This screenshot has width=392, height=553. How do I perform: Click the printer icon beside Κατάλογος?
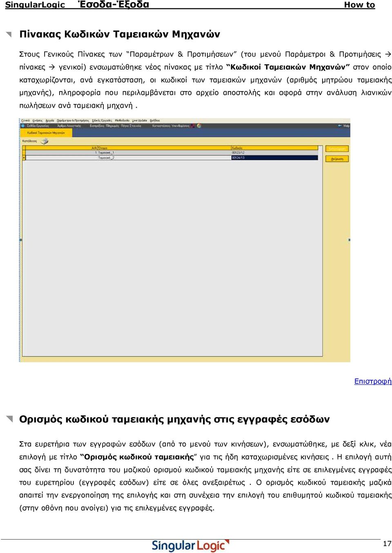45,141
